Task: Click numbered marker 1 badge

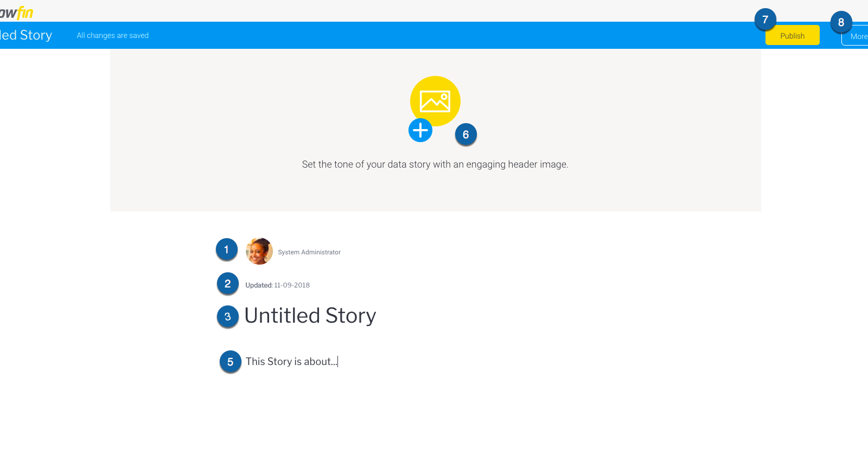Action: (x=227, y=250)
